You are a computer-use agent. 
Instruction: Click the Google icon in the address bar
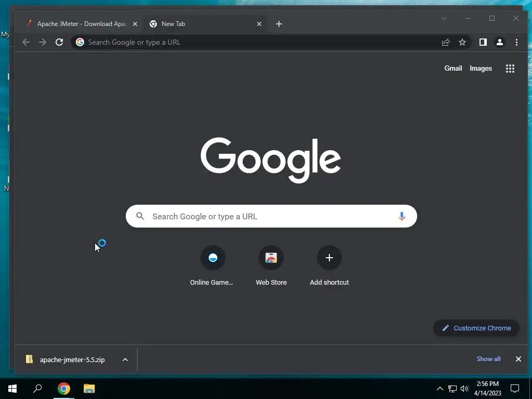80,42
